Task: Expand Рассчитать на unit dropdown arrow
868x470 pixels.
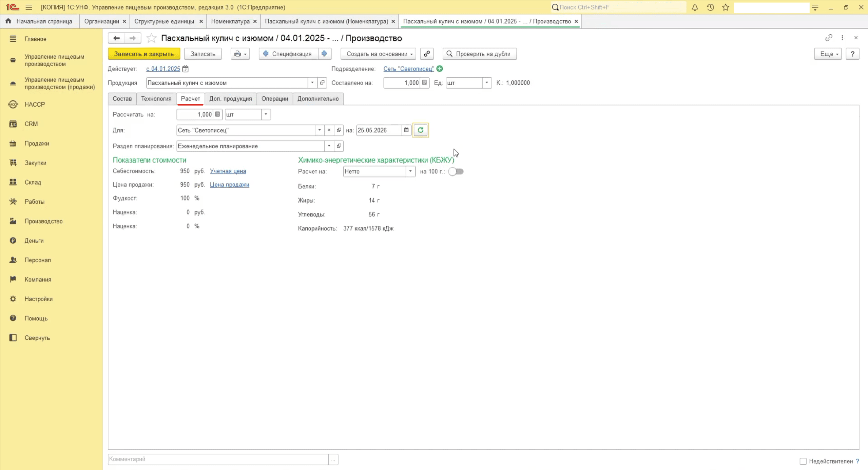Action: coord(266,114)
